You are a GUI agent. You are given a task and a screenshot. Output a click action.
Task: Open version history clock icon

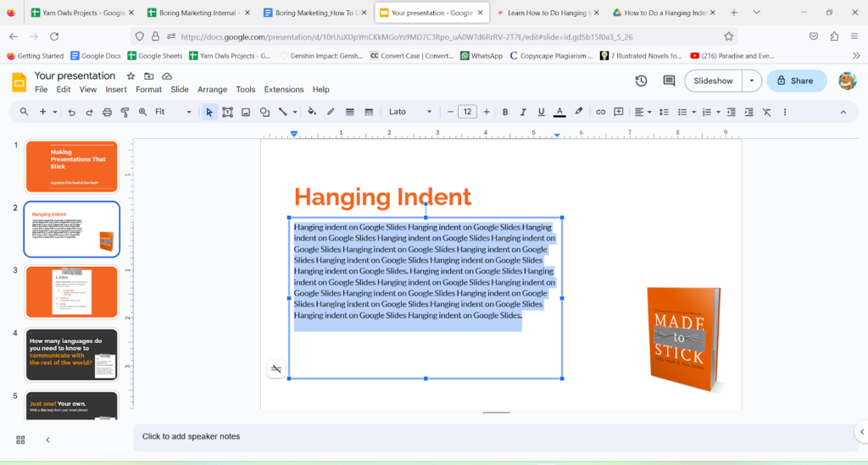click(642, 80)
